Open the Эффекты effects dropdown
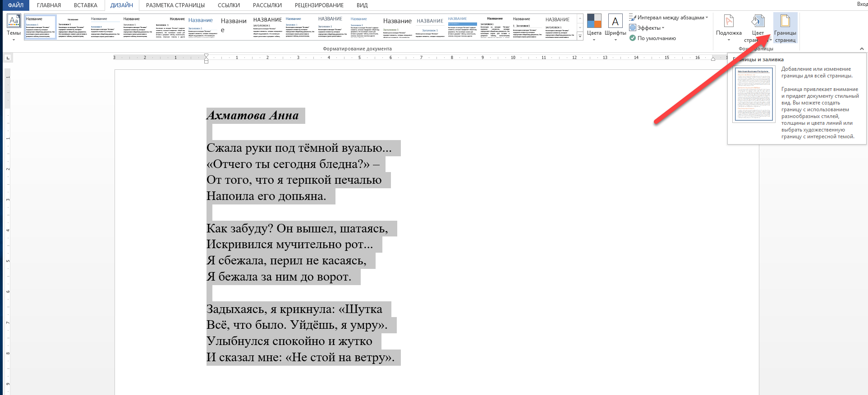The height and width of the screenshot is (395, 868). (647, 28)
